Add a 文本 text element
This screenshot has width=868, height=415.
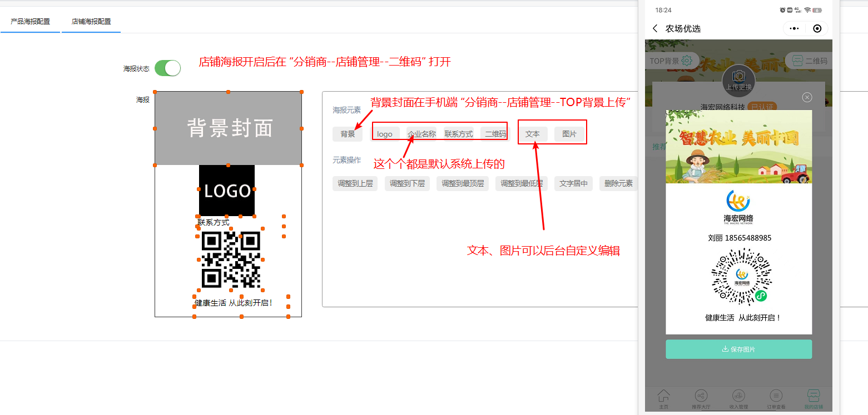[x=533, y=134]
